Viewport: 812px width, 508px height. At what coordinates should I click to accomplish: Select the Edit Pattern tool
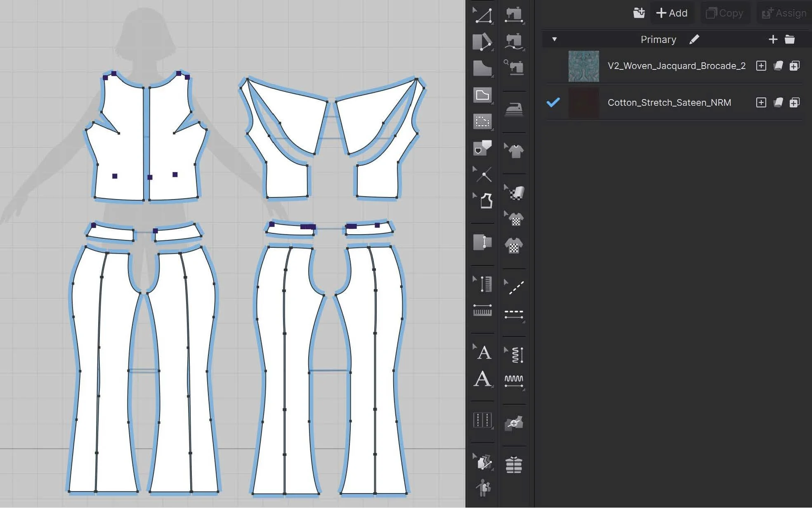tap(482, 16)
